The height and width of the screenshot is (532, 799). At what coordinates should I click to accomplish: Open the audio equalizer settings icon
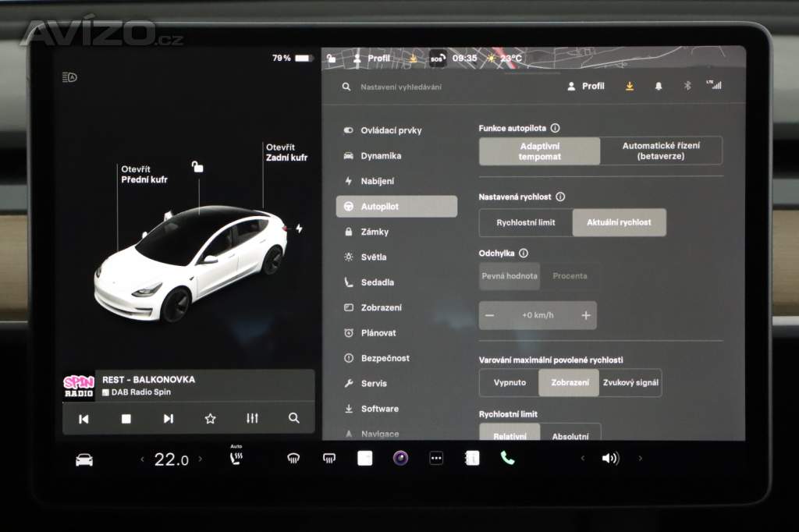252,418
